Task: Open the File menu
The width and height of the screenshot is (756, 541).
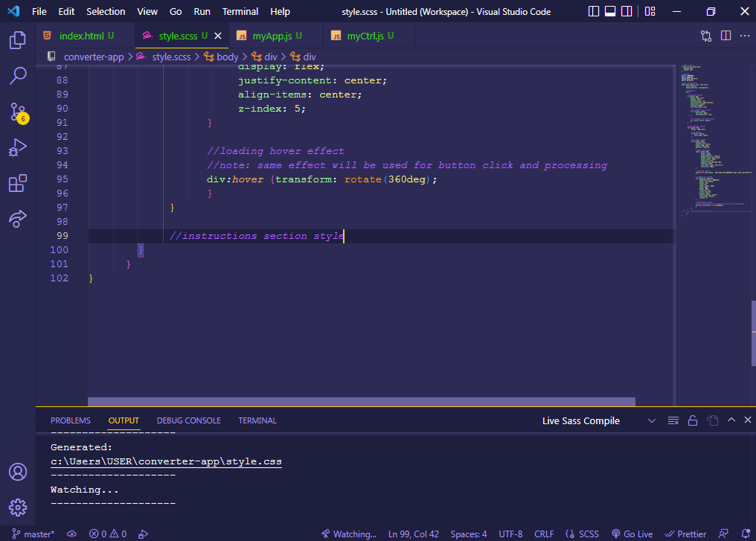Action: [39, 11]
